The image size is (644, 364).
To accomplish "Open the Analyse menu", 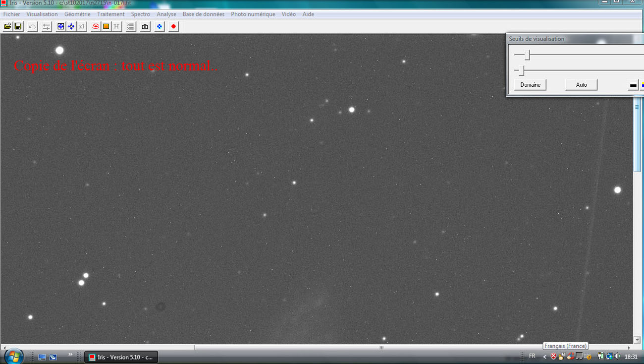I will (166, 14).
